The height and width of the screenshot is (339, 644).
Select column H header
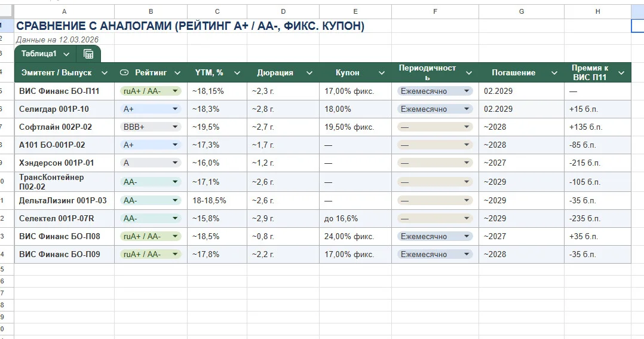tap(597, 11)
